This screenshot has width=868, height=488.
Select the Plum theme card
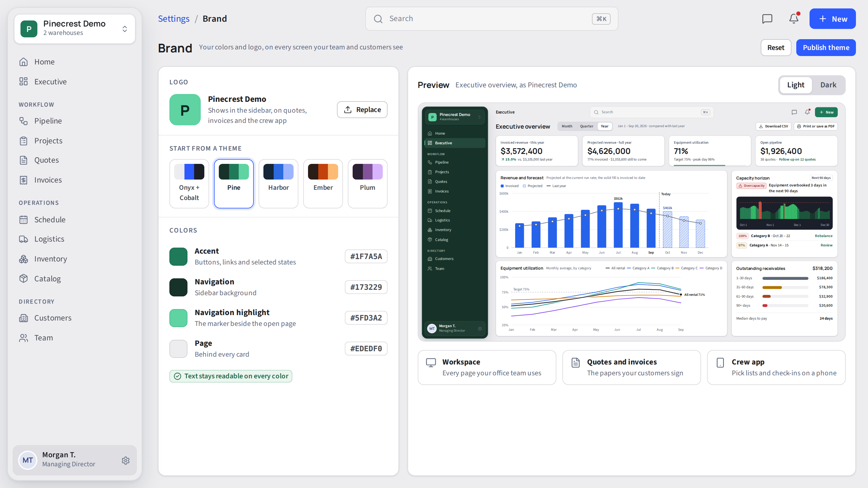click(x=367, y=184)
